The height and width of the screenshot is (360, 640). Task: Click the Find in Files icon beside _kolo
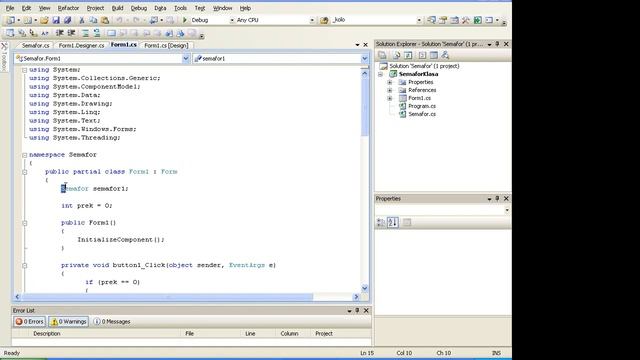click(x=324, y=20)
